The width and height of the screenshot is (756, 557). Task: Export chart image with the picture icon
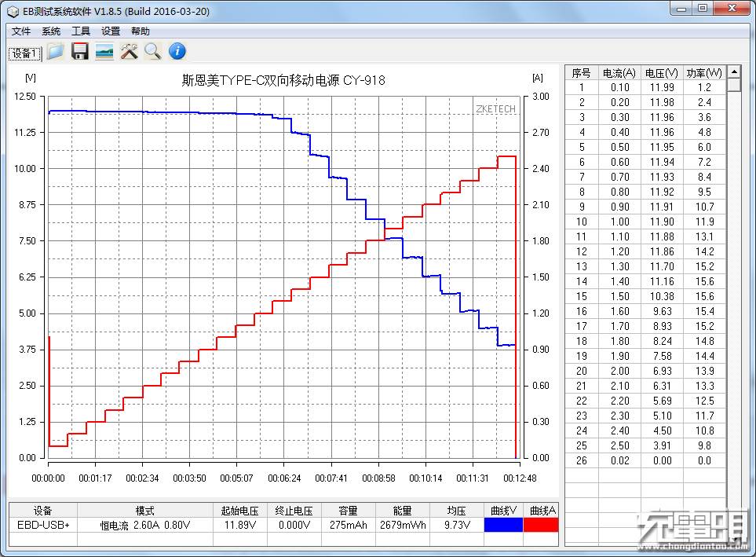pyautogui.click(x=104, y=51)
